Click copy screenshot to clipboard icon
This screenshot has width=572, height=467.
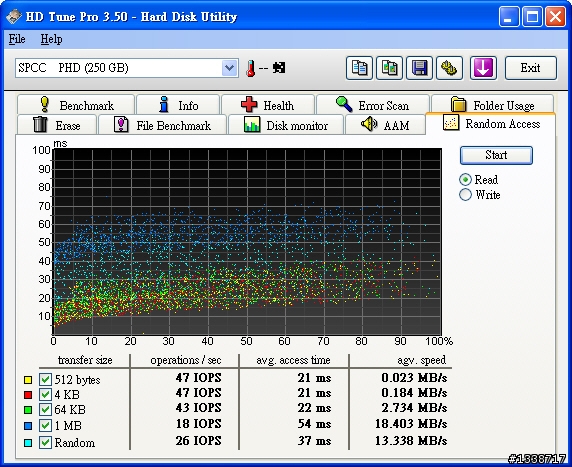[x=390, y=68]
